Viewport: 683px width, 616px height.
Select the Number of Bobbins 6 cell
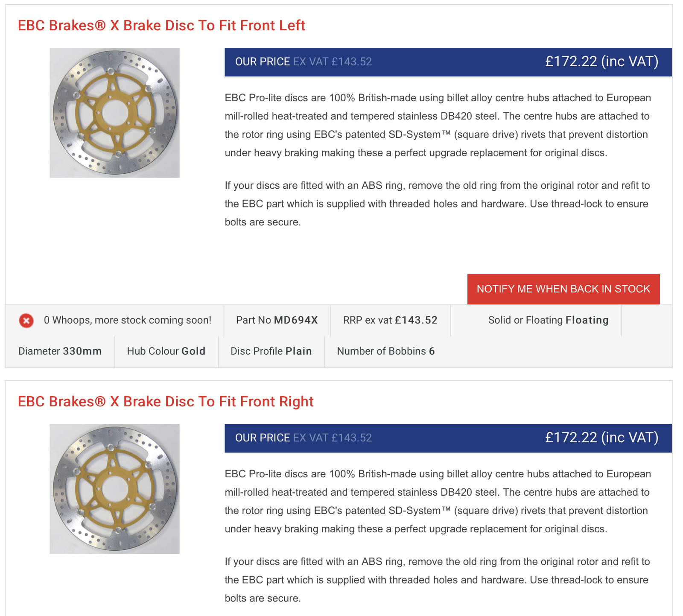(386, 351)
